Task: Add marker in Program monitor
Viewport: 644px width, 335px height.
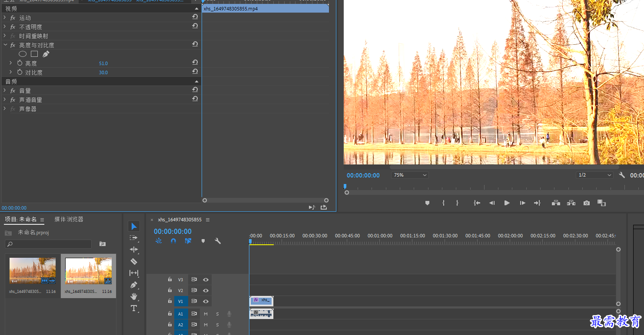Action: point(427,203)
